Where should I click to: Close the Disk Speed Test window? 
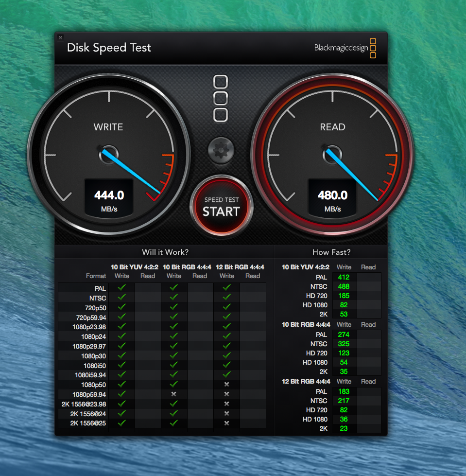60,37
